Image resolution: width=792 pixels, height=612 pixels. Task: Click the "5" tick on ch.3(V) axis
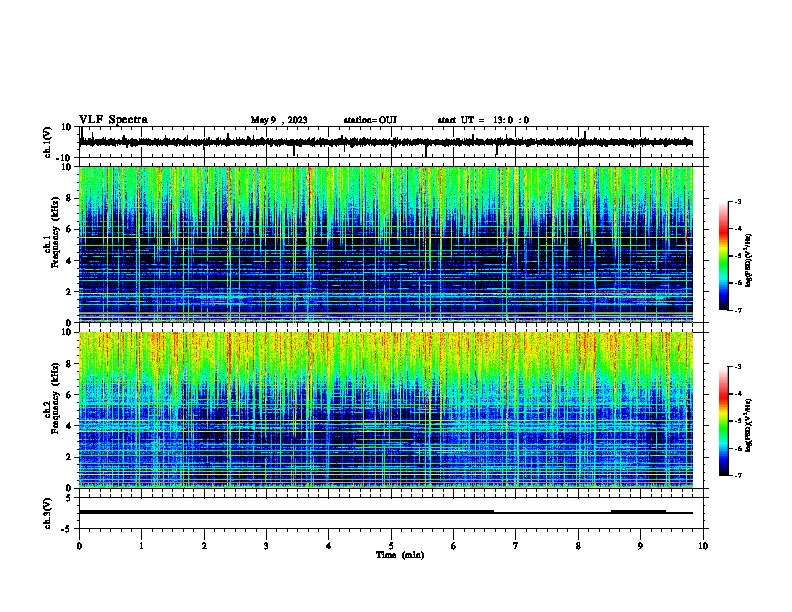pyautogui.click(x=69, y=498)
